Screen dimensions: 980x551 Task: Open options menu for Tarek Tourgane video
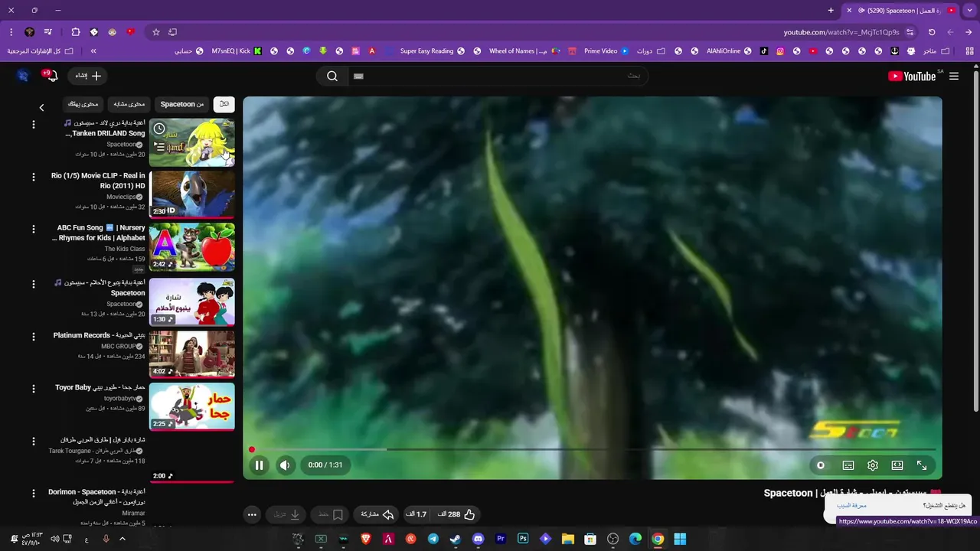(33, 441)
